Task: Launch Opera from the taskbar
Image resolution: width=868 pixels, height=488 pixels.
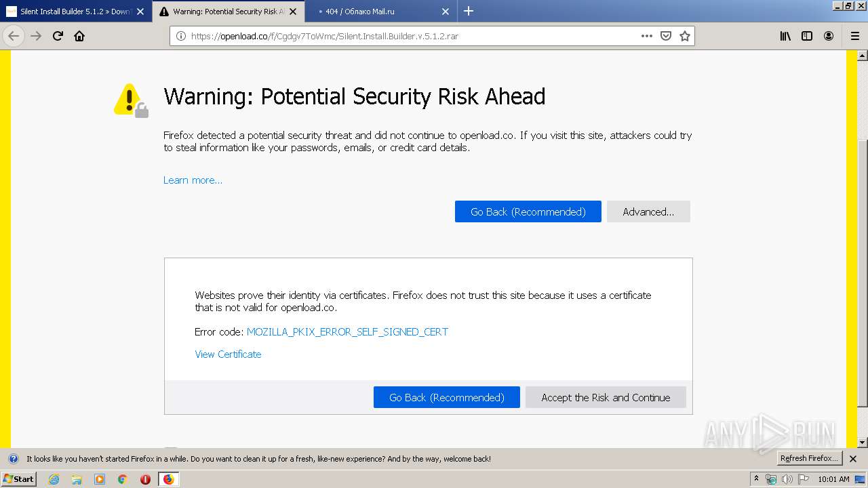Action: [x=145, y=479]
